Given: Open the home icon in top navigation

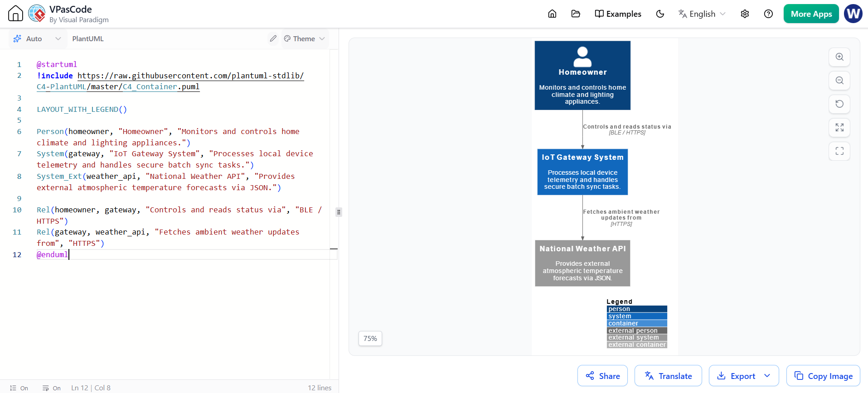Looking at the screenshot, I should coord(552,14).
